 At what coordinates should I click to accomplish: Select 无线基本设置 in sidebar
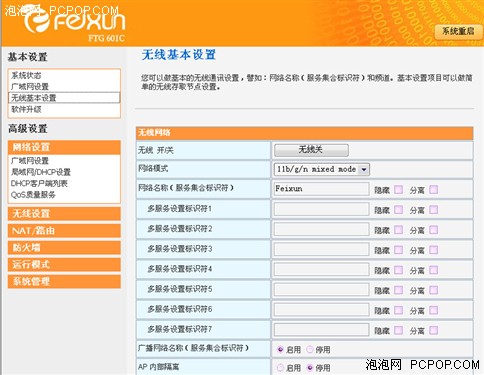point(64,98)
